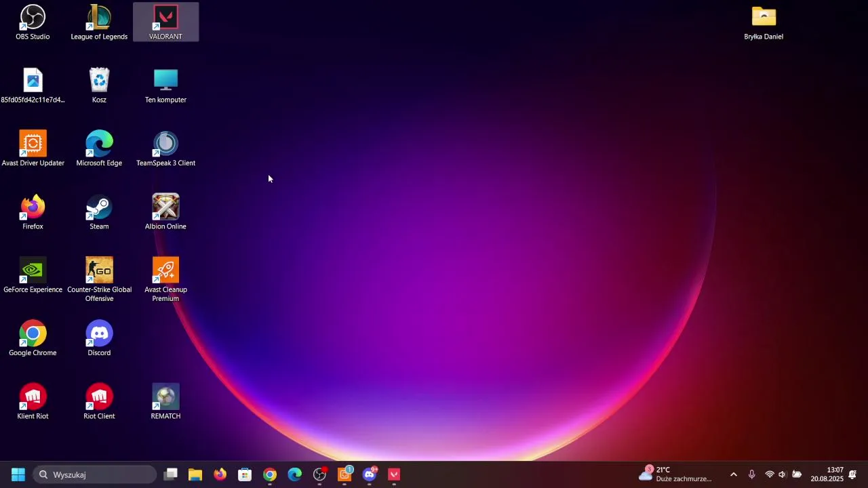Switch to Google Chrome in the taskbar
This screenshot has height=488, width=868.
(x=270, y=474)
